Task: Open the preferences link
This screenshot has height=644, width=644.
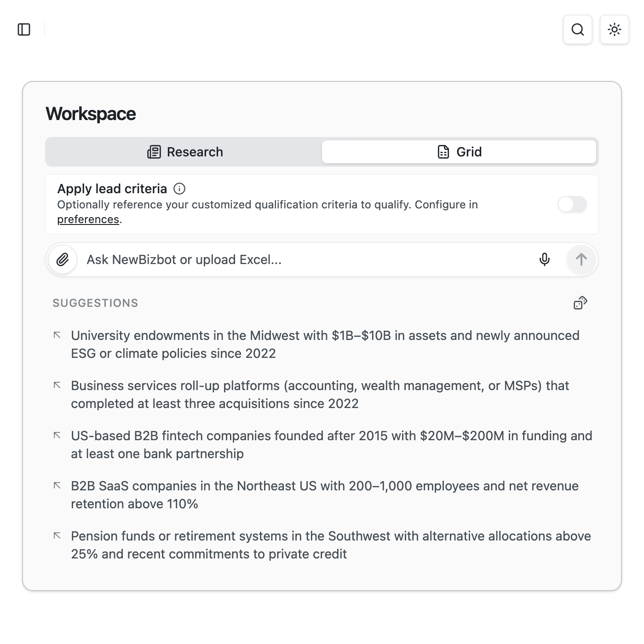Action: click(x=88, y=219)
